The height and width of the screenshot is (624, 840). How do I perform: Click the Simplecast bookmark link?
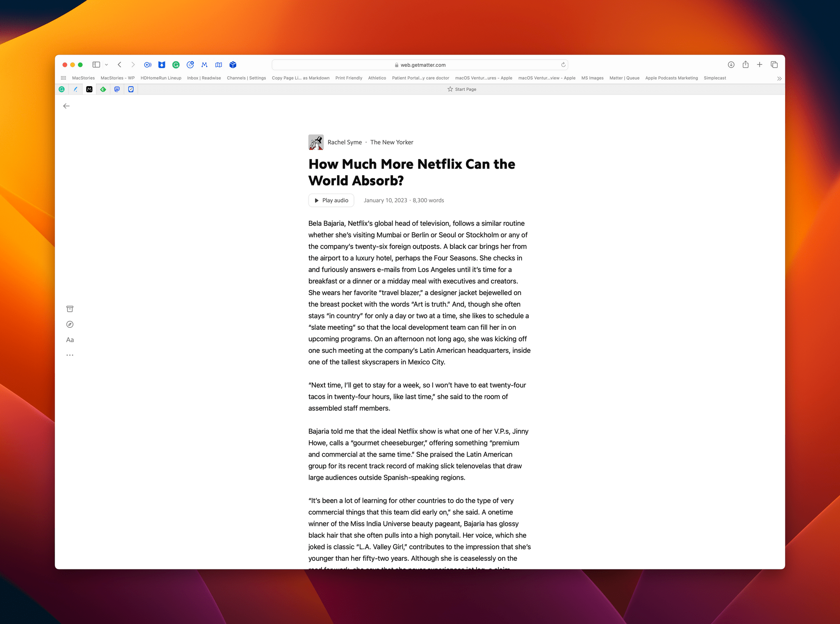pos(715,78)
